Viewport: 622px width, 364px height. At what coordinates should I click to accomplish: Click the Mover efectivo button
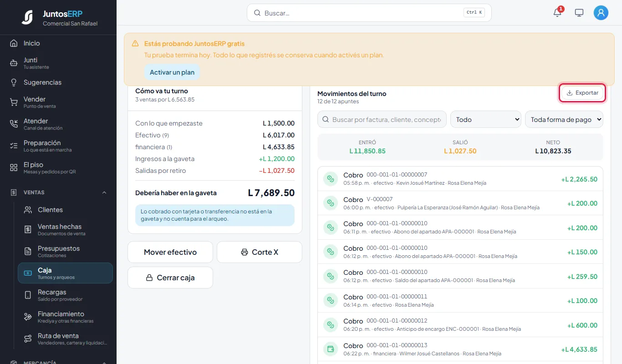170,252
